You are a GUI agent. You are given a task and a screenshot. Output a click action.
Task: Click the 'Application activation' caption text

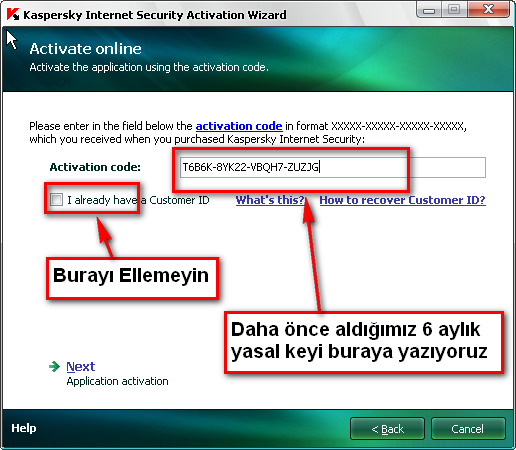(x=117, y=381)
